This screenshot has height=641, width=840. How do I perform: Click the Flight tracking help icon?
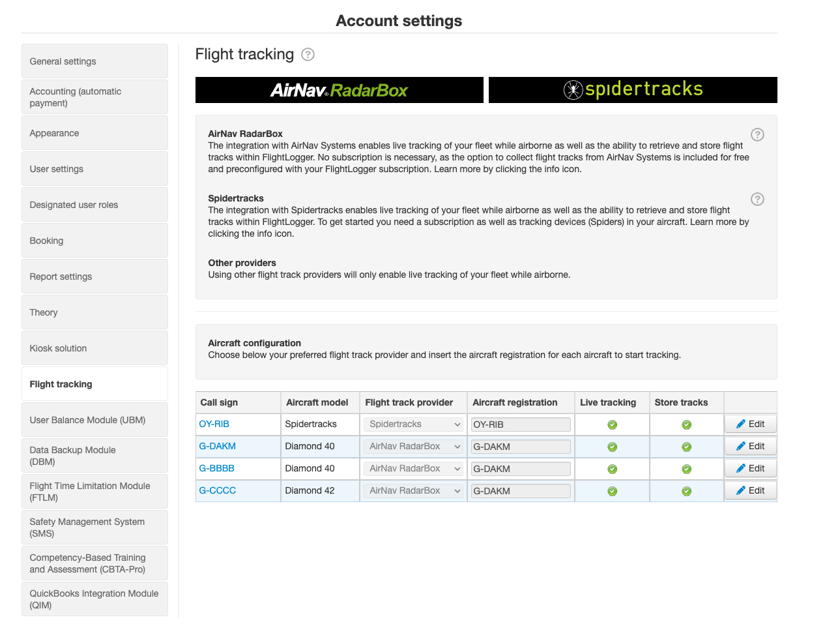pos(307,55)
